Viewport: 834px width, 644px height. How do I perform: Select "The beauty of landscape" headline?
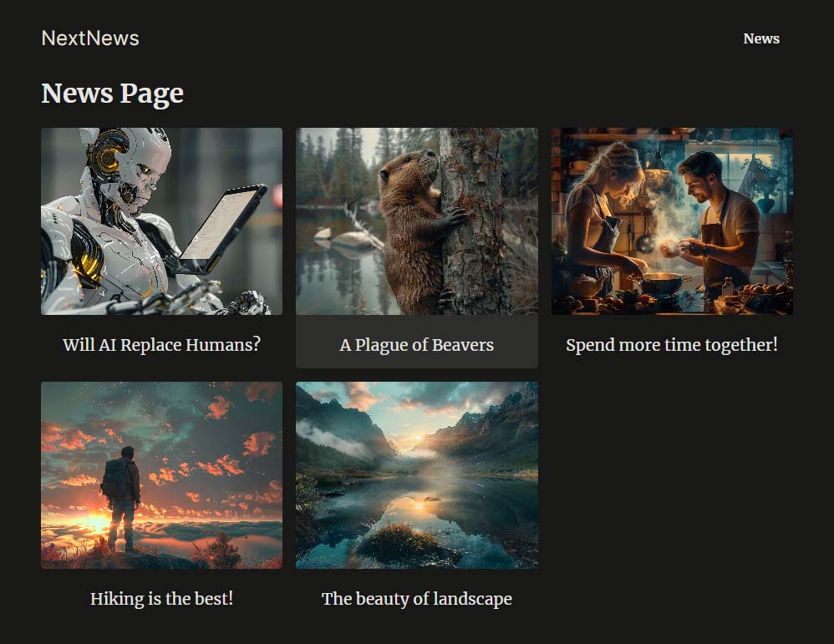(416, 598)
